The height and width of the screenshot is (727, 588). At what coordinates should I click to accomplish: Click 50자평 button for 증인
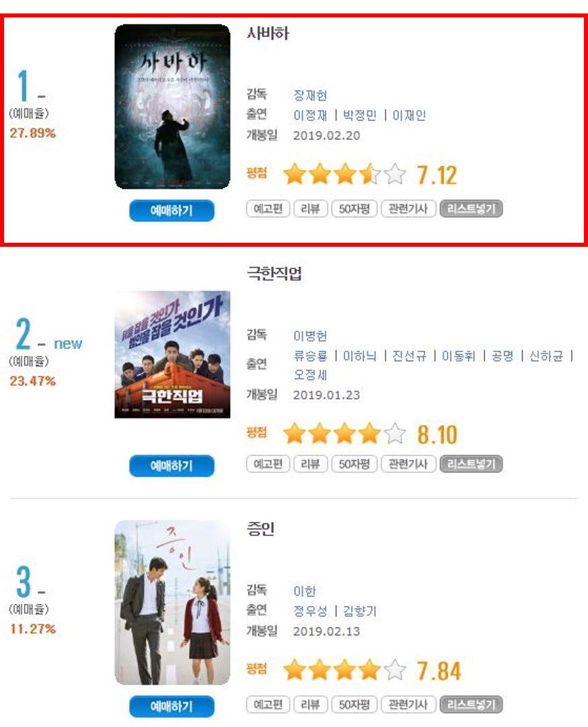(355, 704)
